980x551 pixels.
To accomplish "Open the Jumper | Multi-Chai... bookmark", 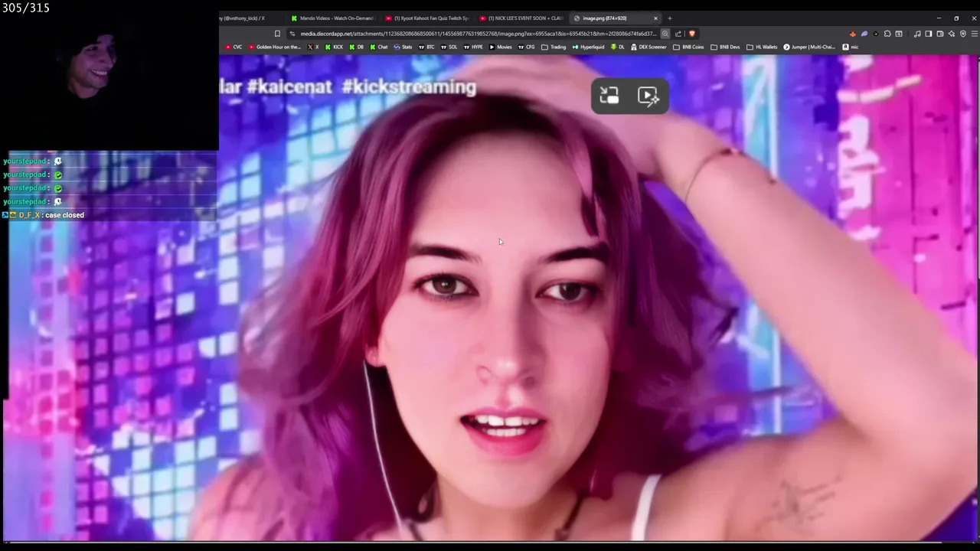I will click(x=809, y=47).
